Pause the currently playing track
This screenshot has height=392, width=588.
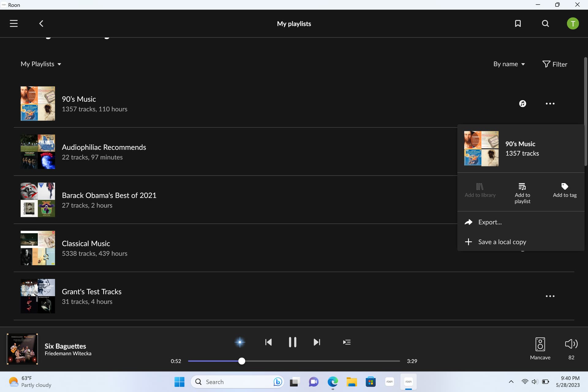click(292, 342)
